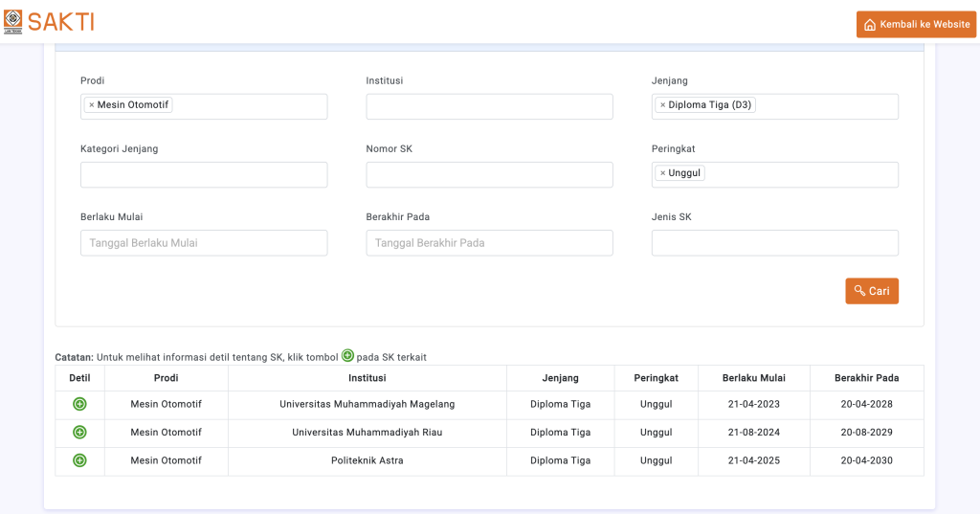This screenshot has width=980, height=514.
Task: Click the SAKTI logo in header
Action: pos(50,22)
